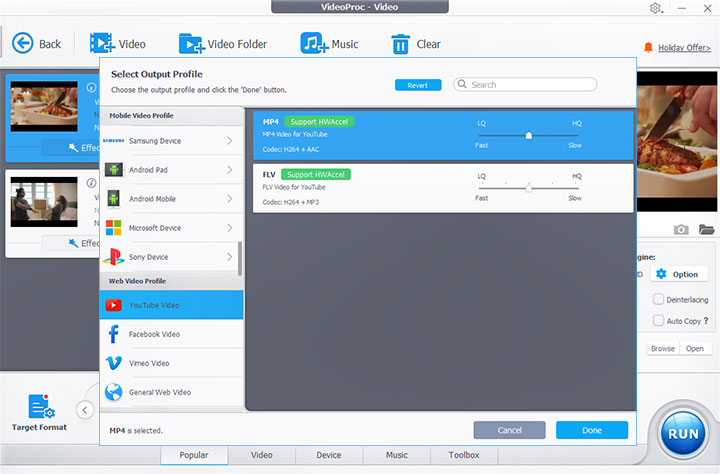This screenshot has height=474, width=720.
Task: Enable the Deinterlacing checkbox
Action: (x=658, y=299)
